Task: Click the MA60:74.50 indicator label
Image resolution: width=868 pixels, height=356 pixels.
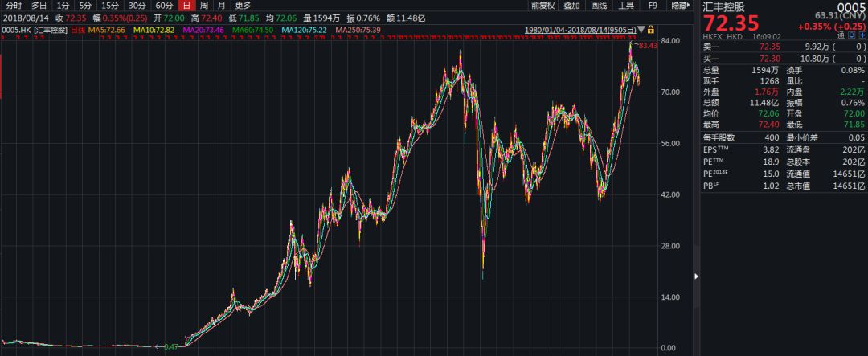Action: click(253, 30)
